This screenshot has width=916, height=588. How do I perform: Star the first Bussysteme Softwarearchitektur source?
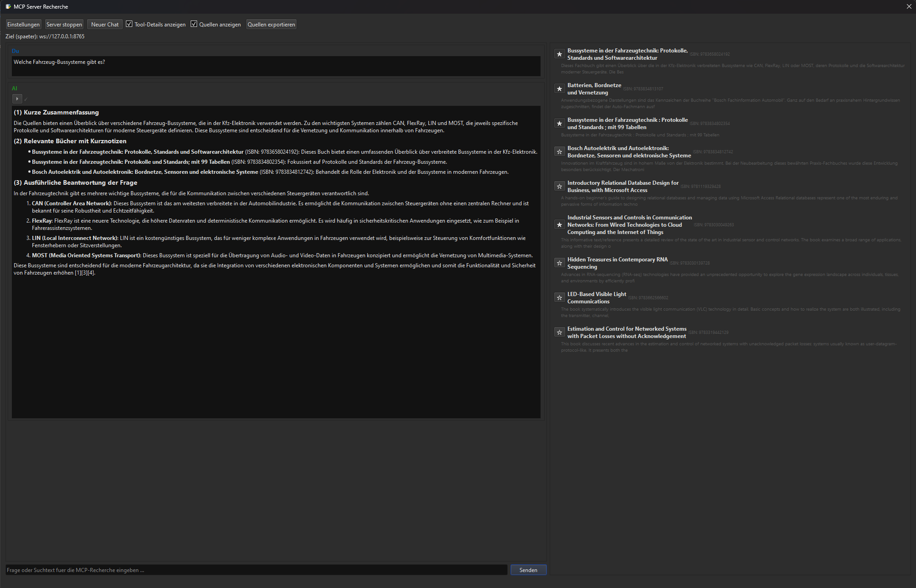[559, 54]
